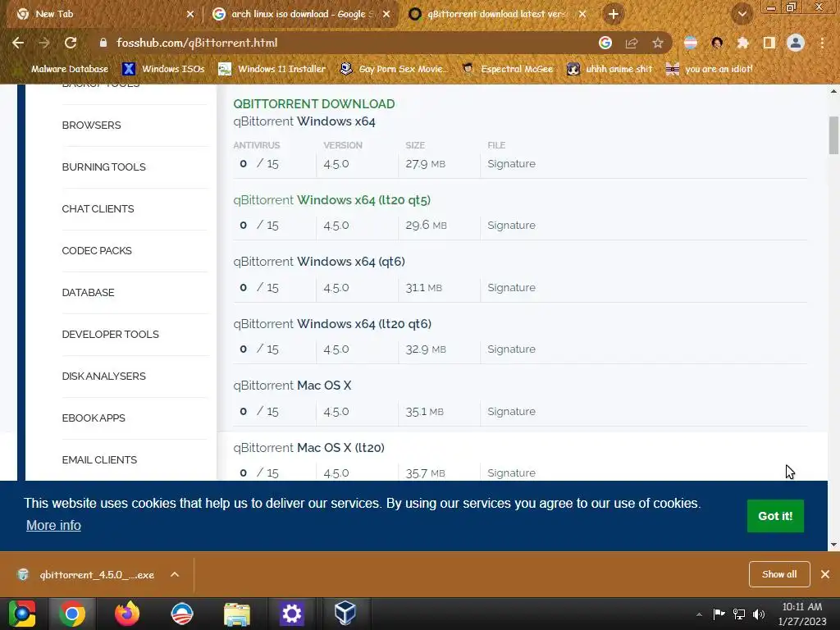Open Signature for the 29.6 MB file
The width and height of the screenshot is (840, 630).
(511, 226)
